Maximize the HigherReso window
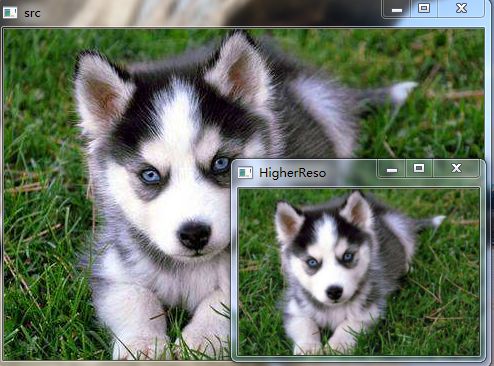The width and height of the screenshot is (494, 366). (x=419, y=168)
